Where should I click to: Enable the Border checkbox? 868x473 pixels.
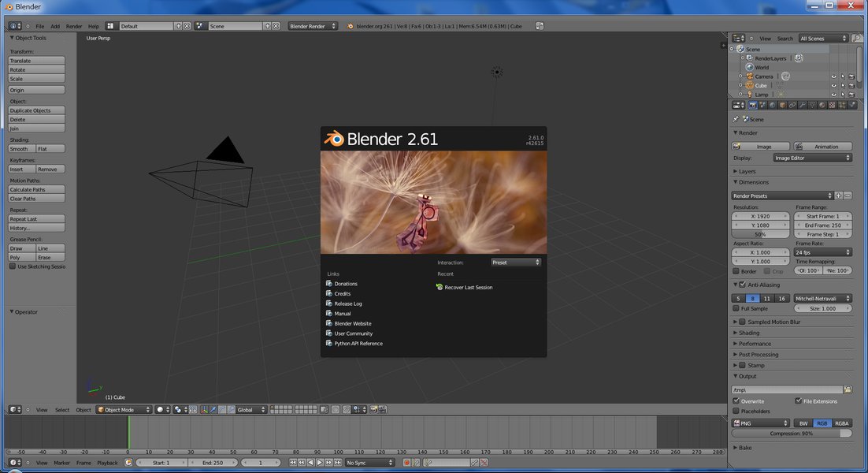[x=736, y=271]
